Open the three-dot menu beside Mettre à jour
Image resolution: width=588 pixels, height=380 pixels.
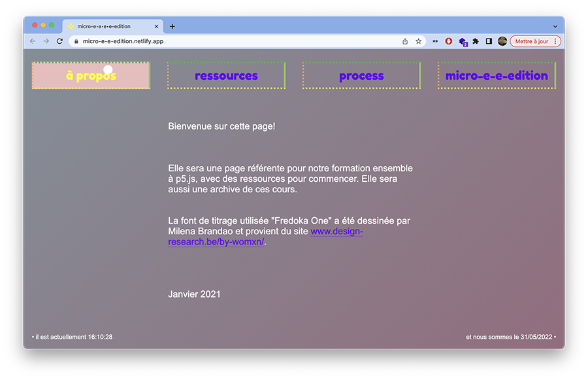(x=555, y=41)
